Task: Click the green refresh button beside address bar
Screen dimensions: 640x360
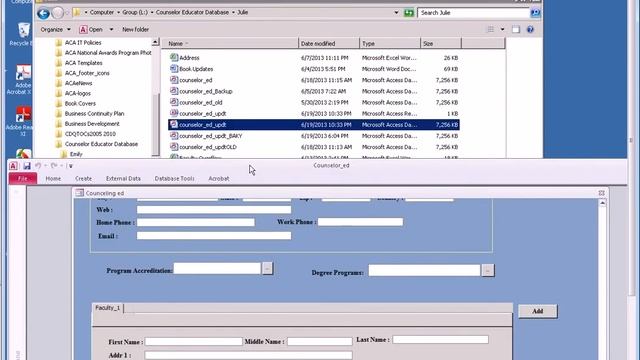Action: click(409, 13)
